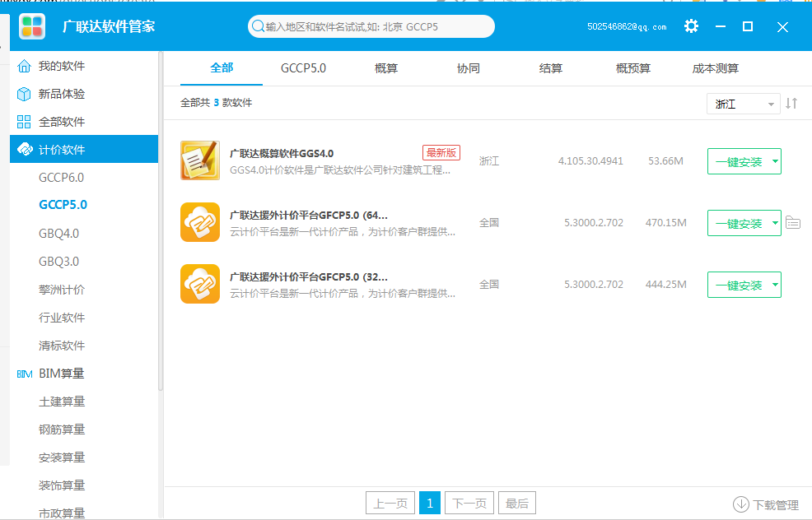This screenshot has height=520, width=812.
Task: Click the GFCP5.0 (64... orange cloud icon
Action: (x=200, y=222)
